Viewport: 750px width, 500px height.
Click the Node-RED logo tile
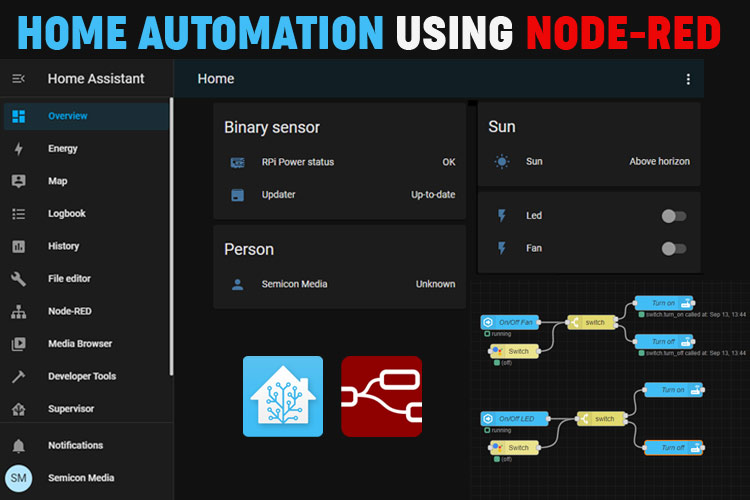click(382, 396)
